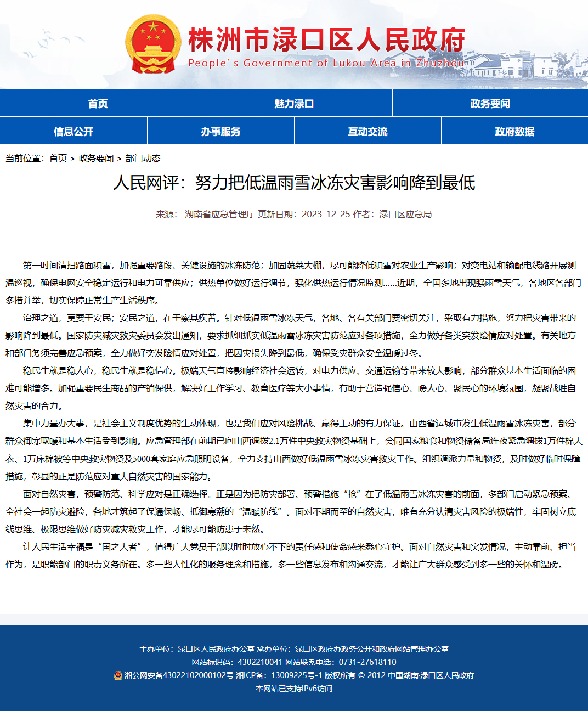Viewport: 588px width, 711px height.
Task: Click the police badge icon in footer
Action: pyautogui.click(x=118, y=675)
